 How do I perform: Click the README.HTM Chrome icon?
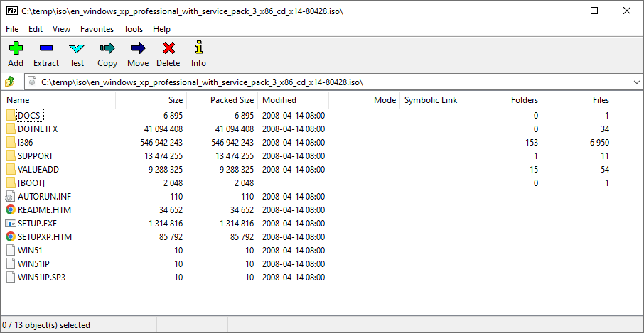coord(11,210)
